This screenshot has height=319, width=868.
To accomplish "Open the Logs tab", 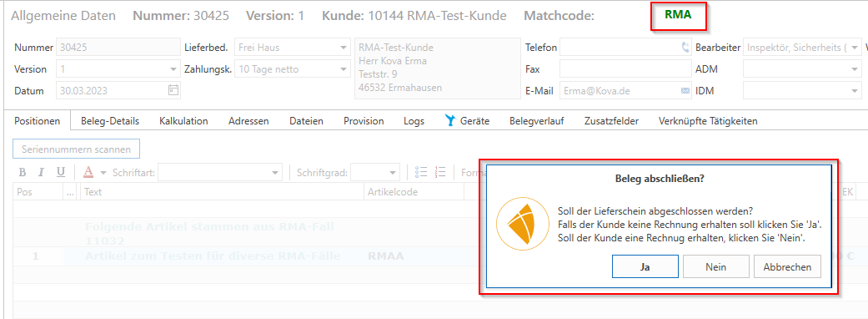I will tap(414, 121).
